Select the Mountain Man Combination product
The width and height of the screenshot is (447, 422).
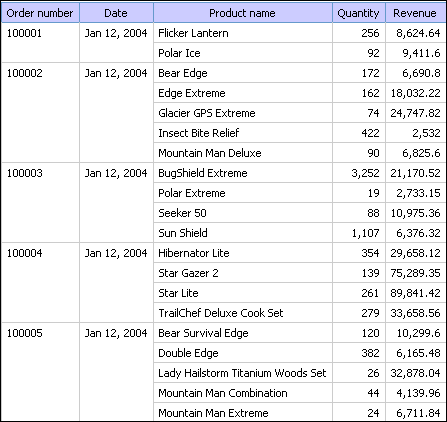(223, 393)
